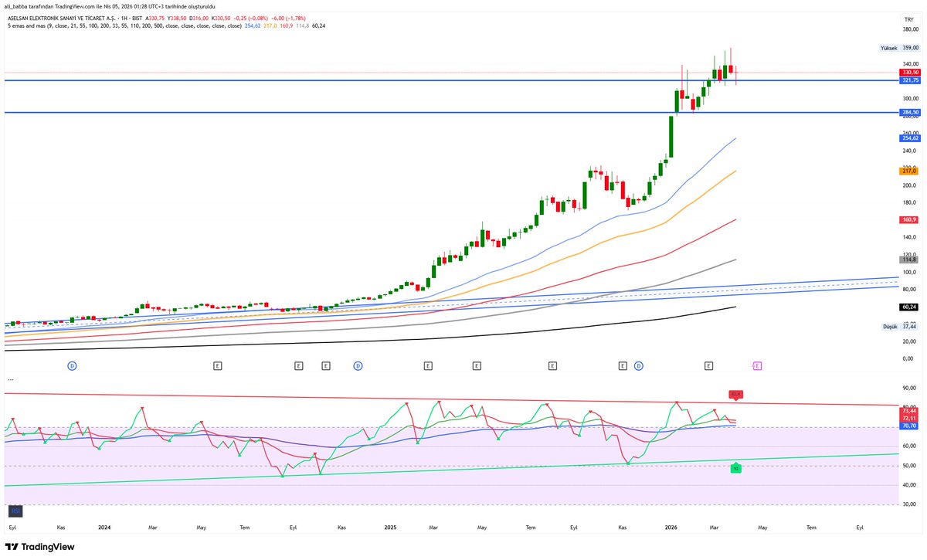Expand the collapsed RSI legend three dots

click(x=12, y=379)
